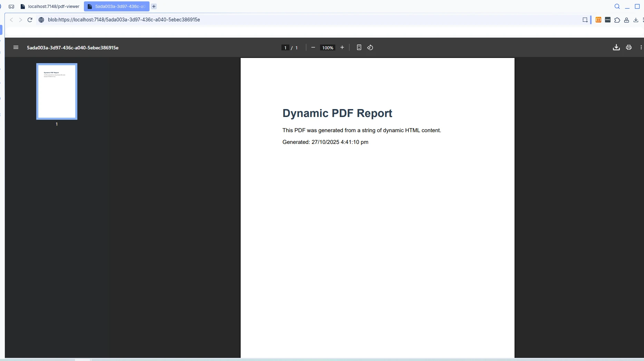
Task: Open the PDF viewer's menu (hamburger icon)
Action: coord(16,47)
